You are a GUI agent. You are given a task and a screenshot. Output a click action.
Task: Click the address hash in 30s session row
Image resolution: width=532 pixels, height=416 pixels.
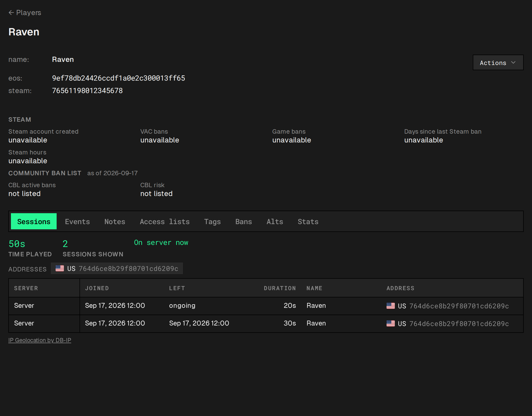pos(459,324)
